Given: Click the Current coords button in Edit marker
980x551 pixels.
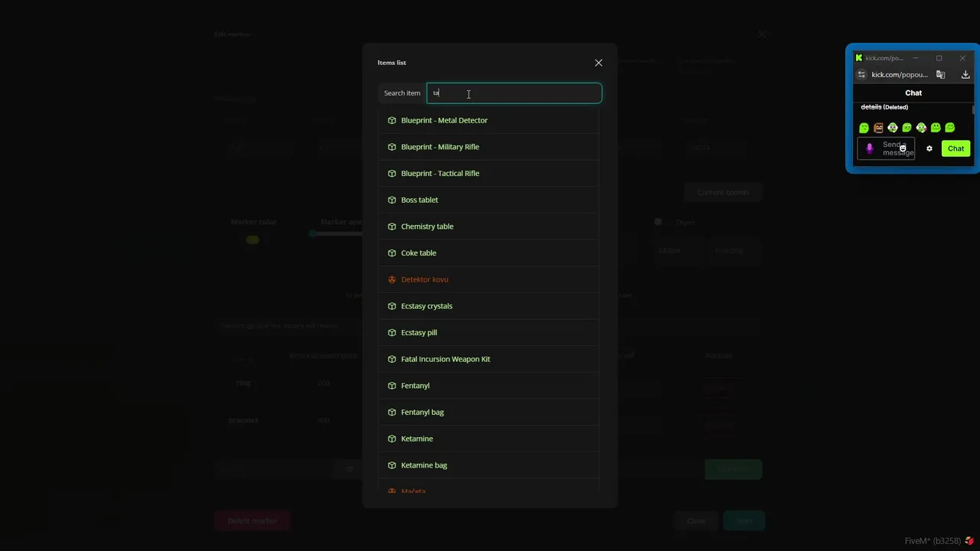Looking at the screenshot, I should coord(723,192).
